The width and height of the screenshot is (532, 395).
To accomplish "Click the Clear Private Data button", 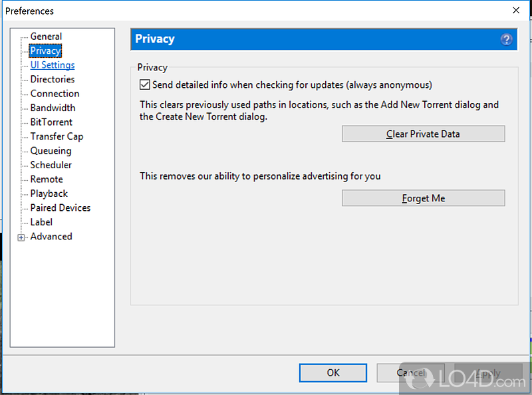I will click(x=423, y=134).
